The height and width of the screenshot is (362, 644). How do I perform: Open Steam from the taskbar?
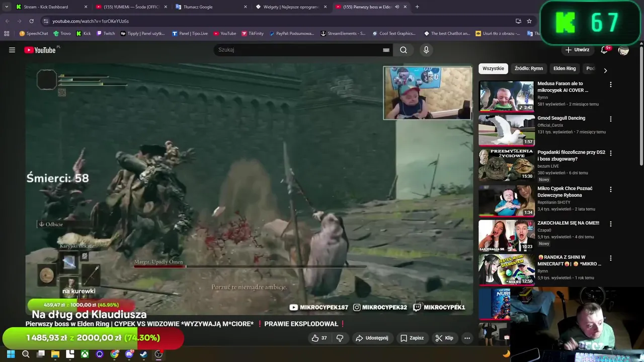click(144, 354)
